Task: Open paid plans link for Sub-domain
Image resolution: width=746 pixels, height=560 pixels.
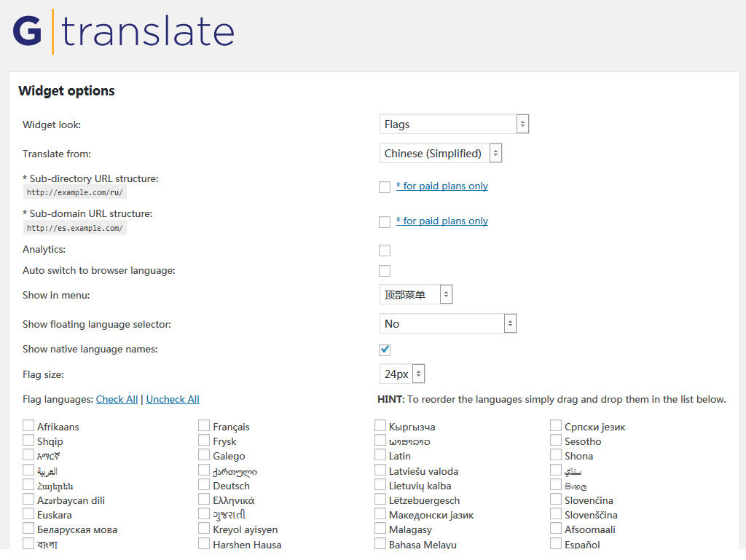Action: (x=442, y=221)
